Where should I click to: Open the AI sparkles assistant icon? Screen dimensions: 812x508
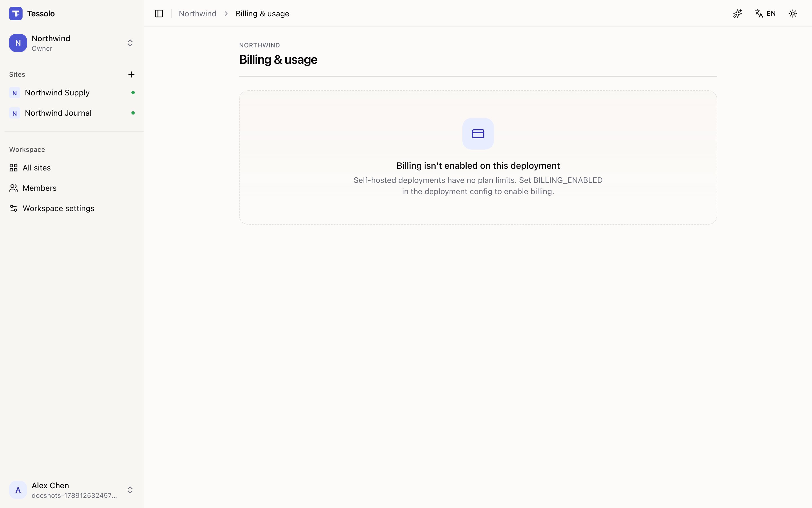coord(737,14)
